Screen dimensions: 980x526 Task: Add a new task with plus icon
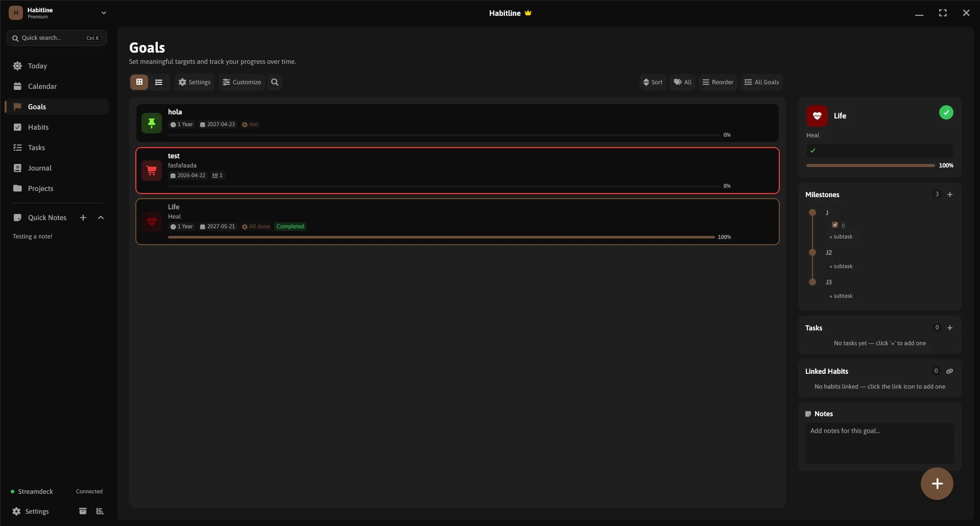[x=950, y=328]
